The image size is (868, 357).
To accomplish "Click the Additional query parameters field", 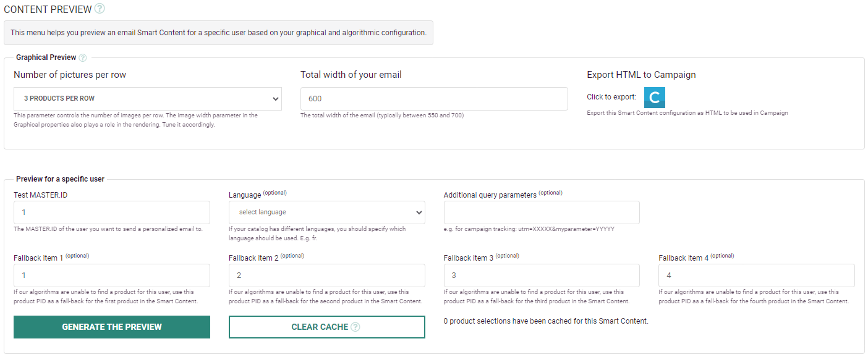I will point(542,212).
